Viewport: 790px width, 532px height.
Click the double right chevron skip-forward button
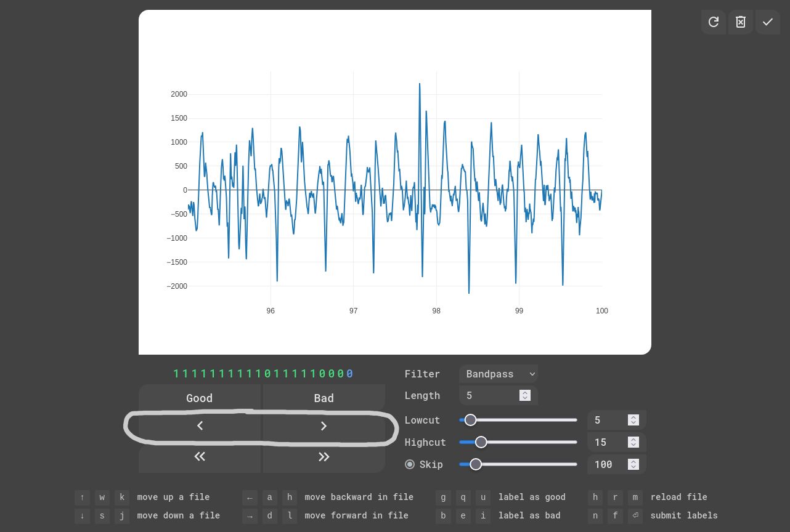point(324,456)
